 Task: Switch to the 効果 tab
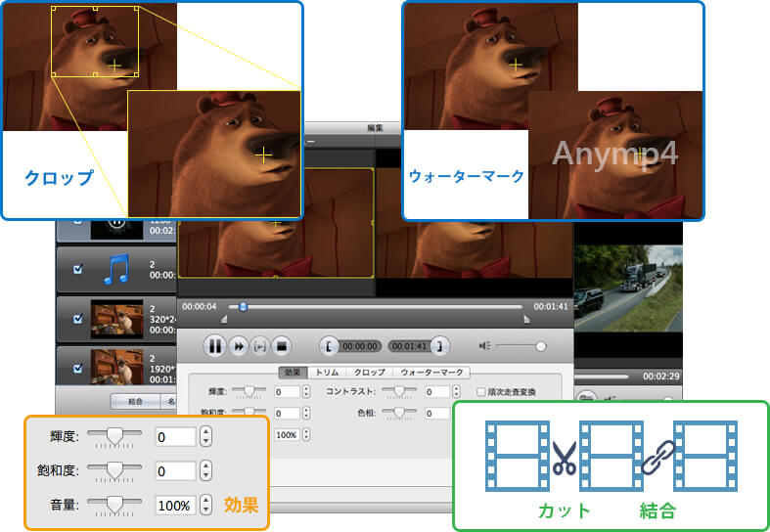[293, 373]
